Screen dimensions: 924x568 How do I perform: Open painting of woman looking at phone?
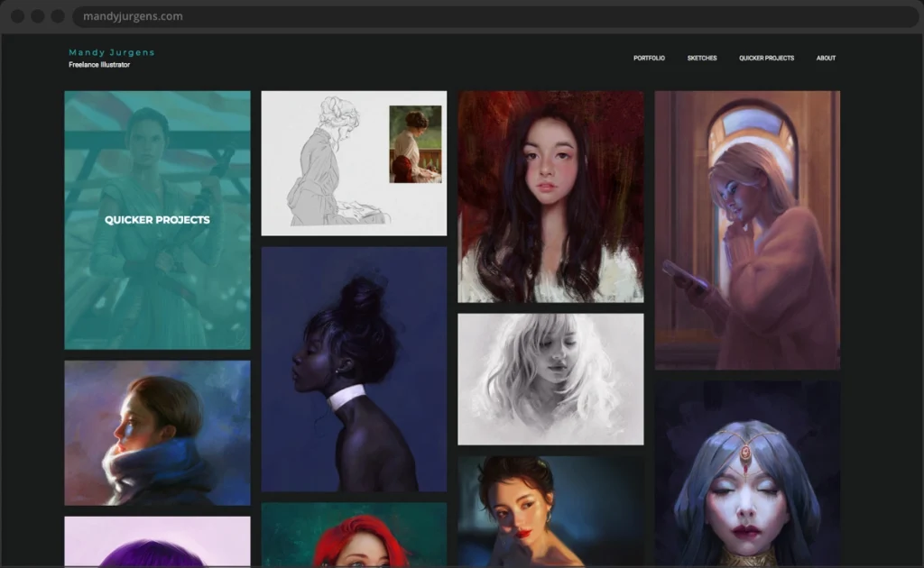pos(747,230)
